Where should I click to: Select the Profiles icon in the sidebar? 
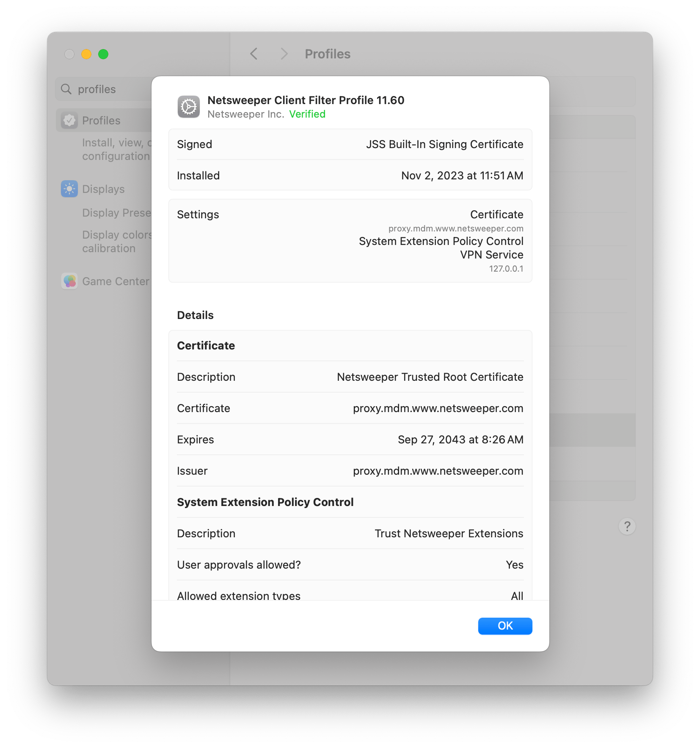pyautogui.click(x=69, y=121)
